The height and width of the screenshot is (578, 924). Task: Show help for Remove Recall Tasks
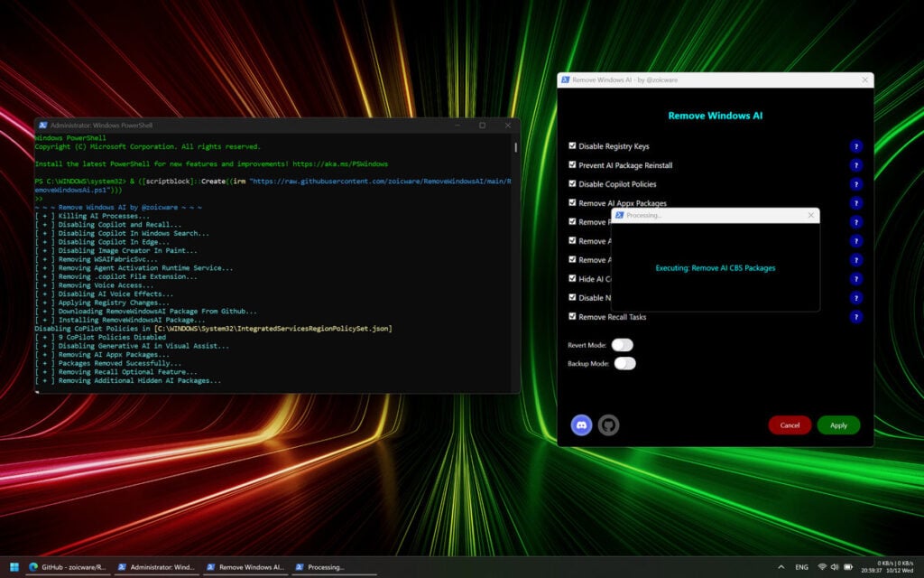pos(856,317)
